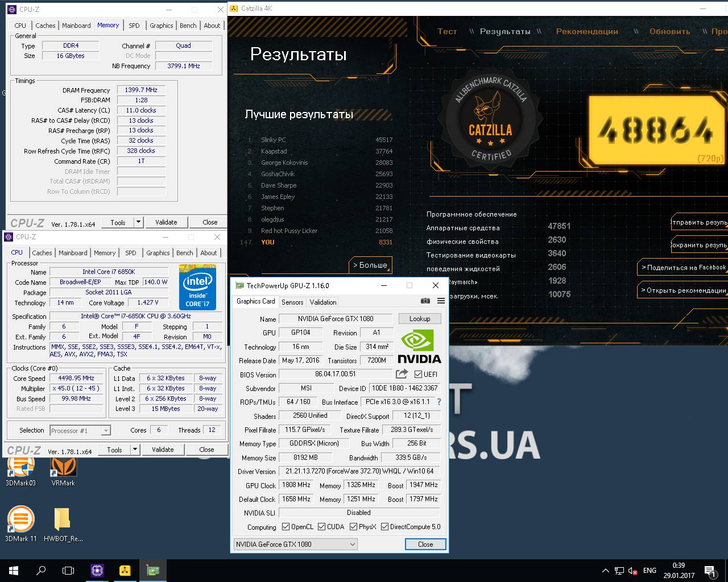This screenshot has height=582, width=728.
Task: Open the 3DMark03 desktop shortcut
Action: [20, 471]
